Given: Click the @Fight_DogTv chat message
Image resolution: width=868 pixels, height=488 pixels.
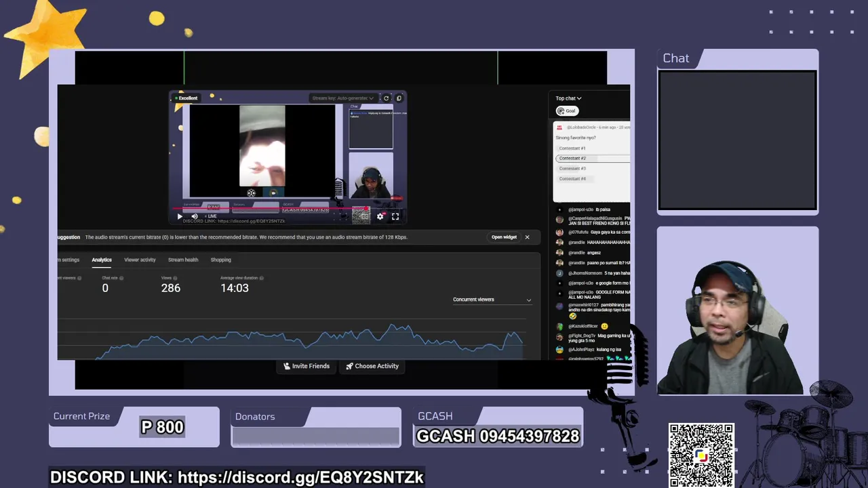Looking at the screenshot, I should pyautogui.click(x=592, y=338).
